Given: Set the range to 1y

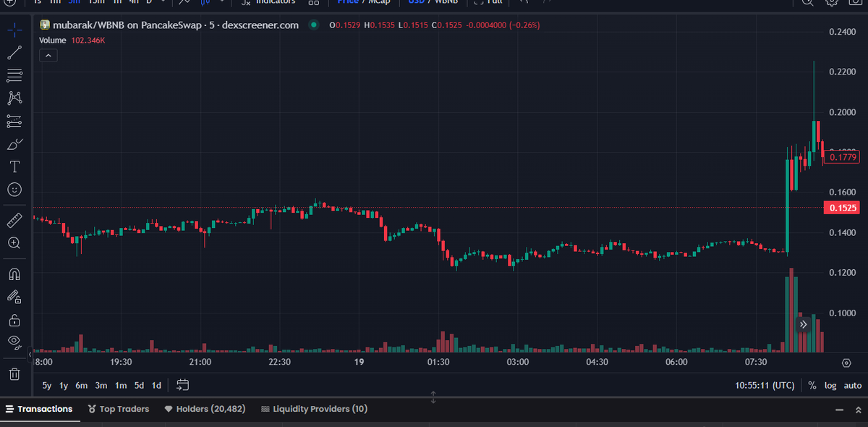Looking at the screenshot, I should click(x=64, y=386).
